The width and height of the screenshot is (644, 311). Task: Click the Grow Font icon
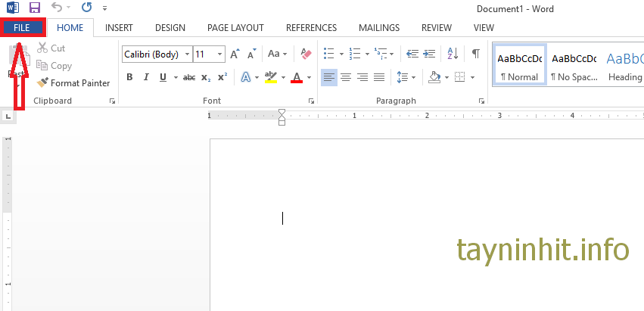coord(235,54)
